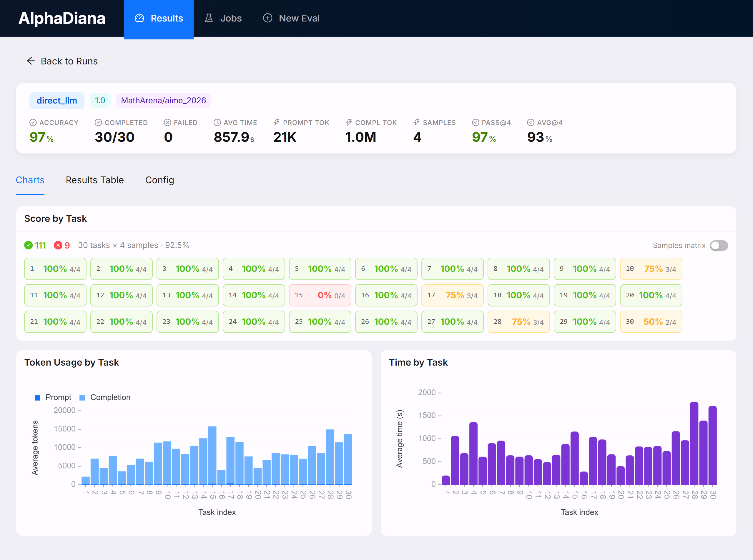Click the direct_llm agent tag
The image size is (753, 560).
[x=57, y=100]
